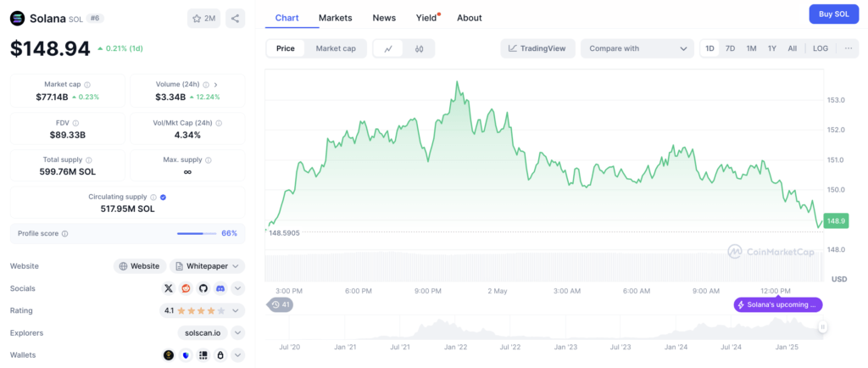Click the historical overview mini chart

[543, 329]
